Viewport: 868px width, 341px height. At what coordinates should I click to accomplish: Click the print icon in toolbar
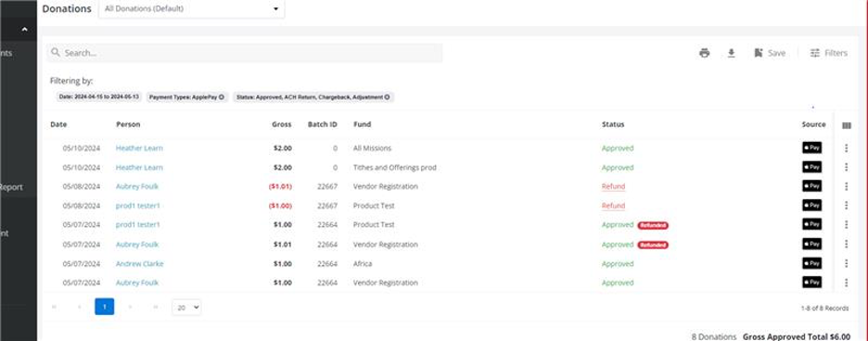point(704,53)
